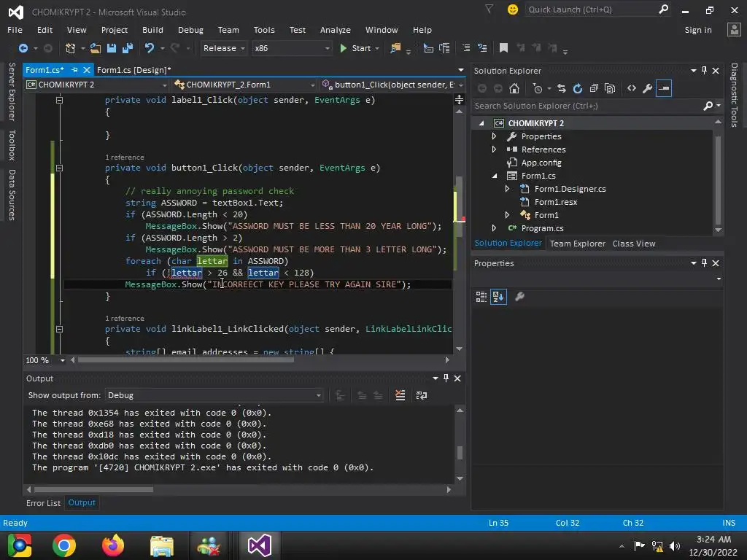Click Pending Changes Filter clock icon

(x=538, y=88)
